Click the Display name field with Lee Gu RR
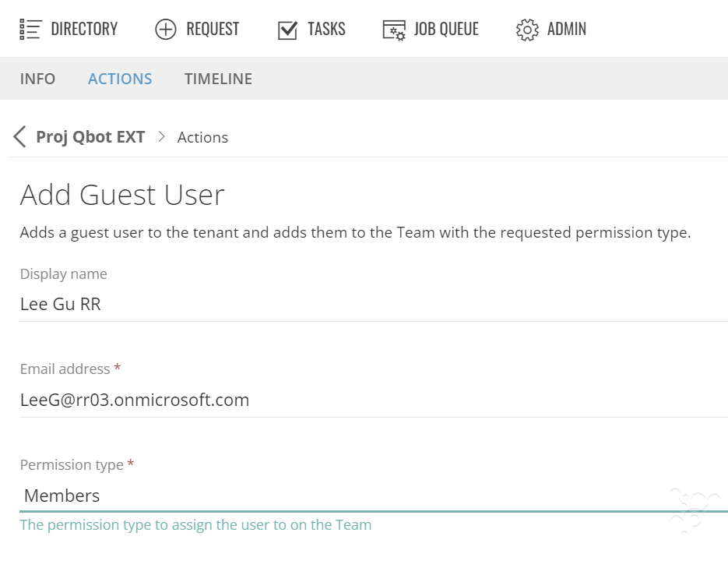This screenshot has height=561, width=728. [x=373, y=304]
